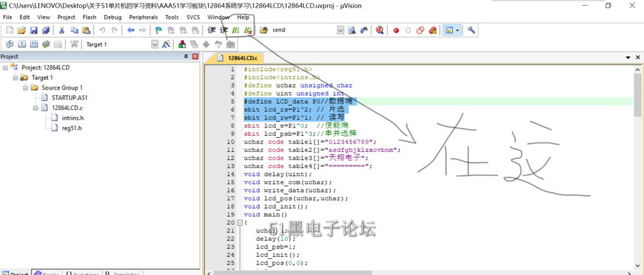This screenshot has height=275, width=644.
Task: Click the Undo arrow icon
Action: coord(102,30)
